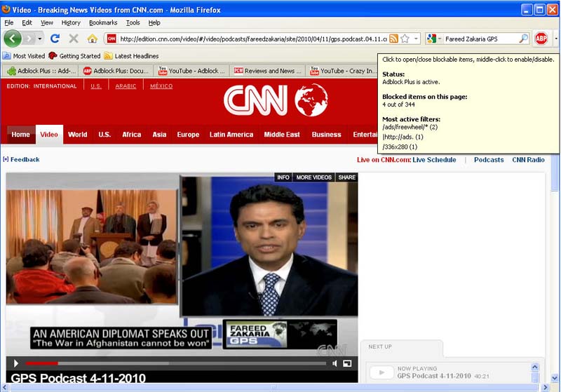Open the Edit menu

pos(27,22)
